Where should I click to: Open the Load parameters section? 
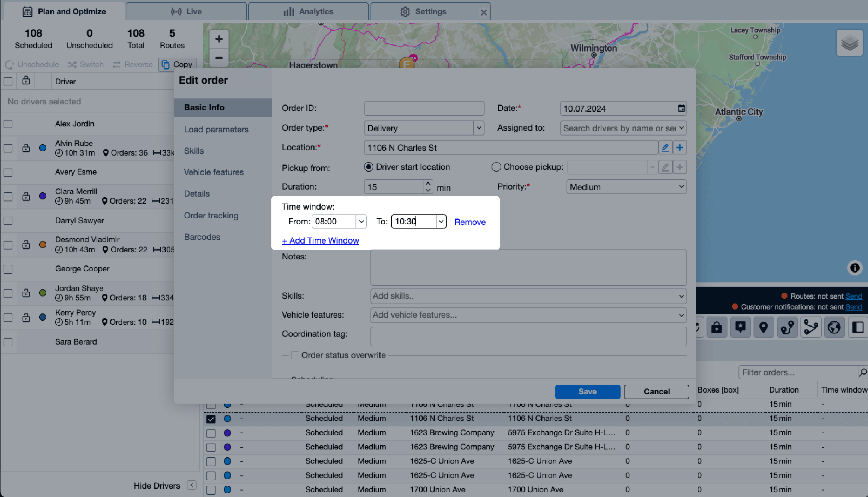216,130
